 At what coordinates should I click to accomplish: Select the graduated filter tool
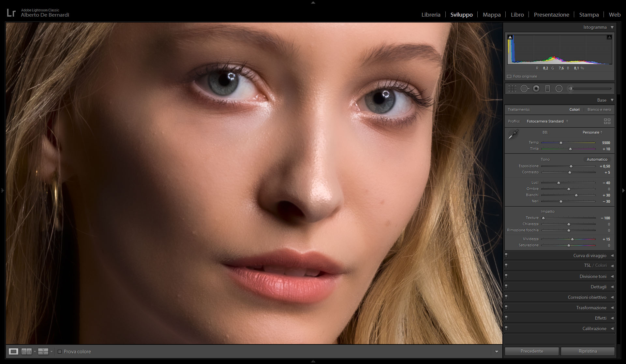pos(547,89)
